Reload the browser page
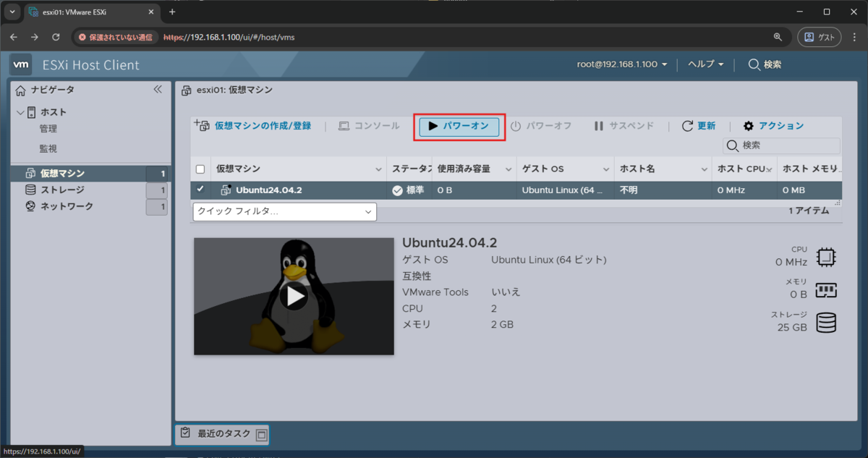Viewport: 868px width, 458px height. (x=56, y=37)
